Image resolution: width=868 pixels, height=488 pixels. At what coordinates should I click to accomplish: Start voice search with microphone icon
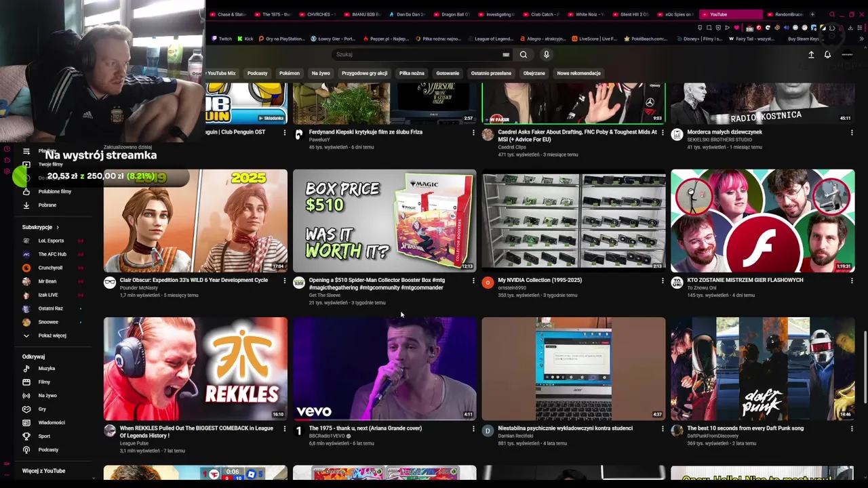(x=547, y=55)
